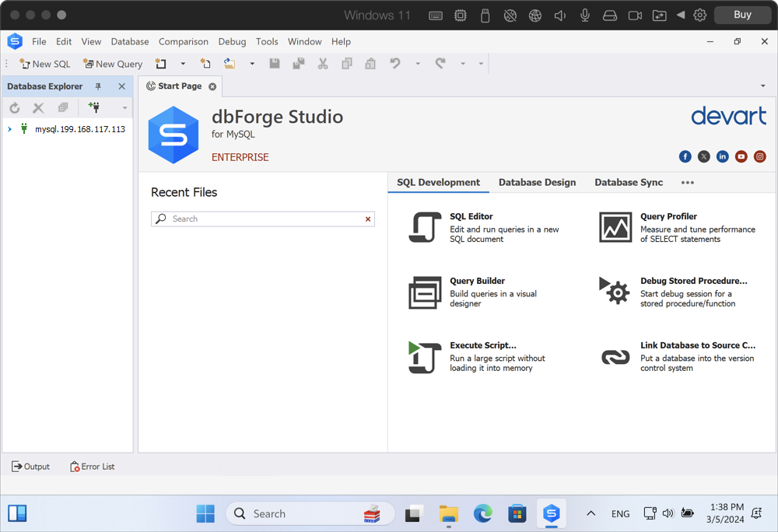Click the Cut scissors icon
The width and height of the screenshot is (778, 532).
pyautogui.click(x=323, y=64)
